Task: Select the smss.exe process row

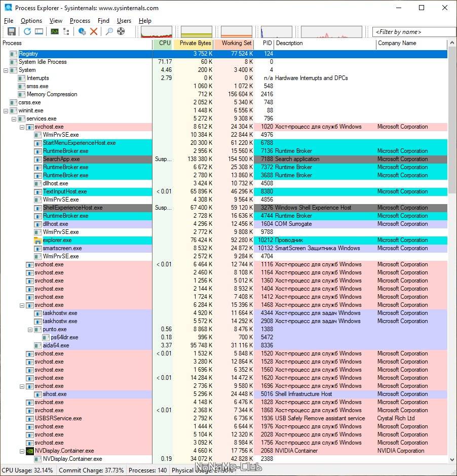Action: 224,86
